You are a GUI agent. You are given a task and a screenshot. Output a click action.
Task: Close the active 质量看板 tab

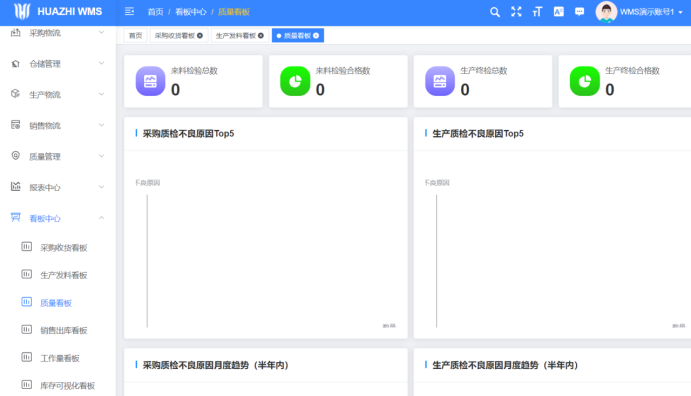tap(316, 36)
